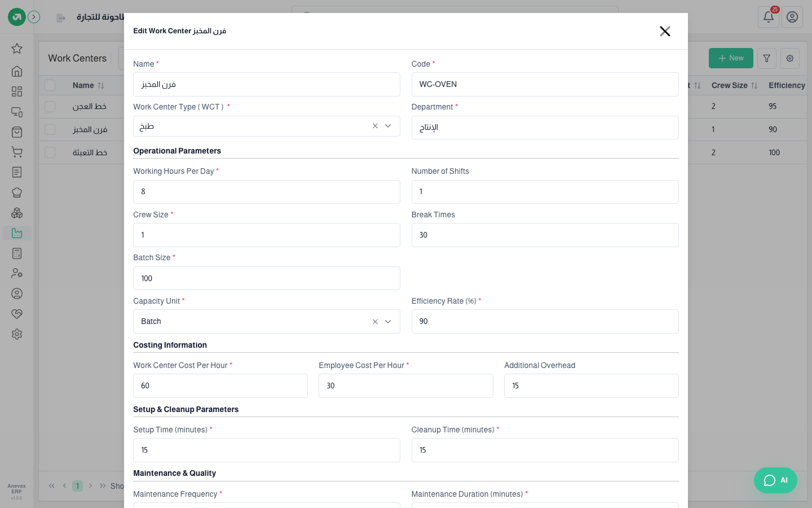Open the user profile icon
The height and width of the screenshot is (508, 812).
click(x=792, y=17)
